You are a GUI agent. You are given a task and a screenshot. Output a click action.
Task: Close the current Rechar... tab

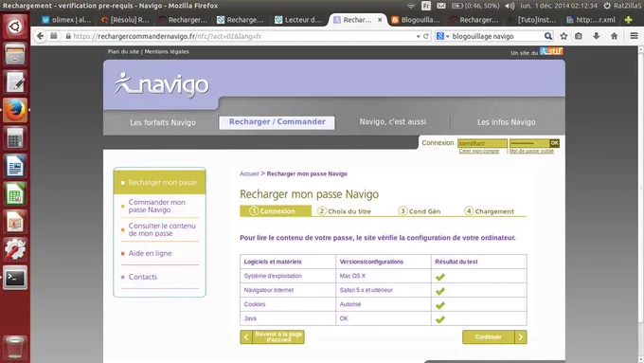tap(380, 20)
